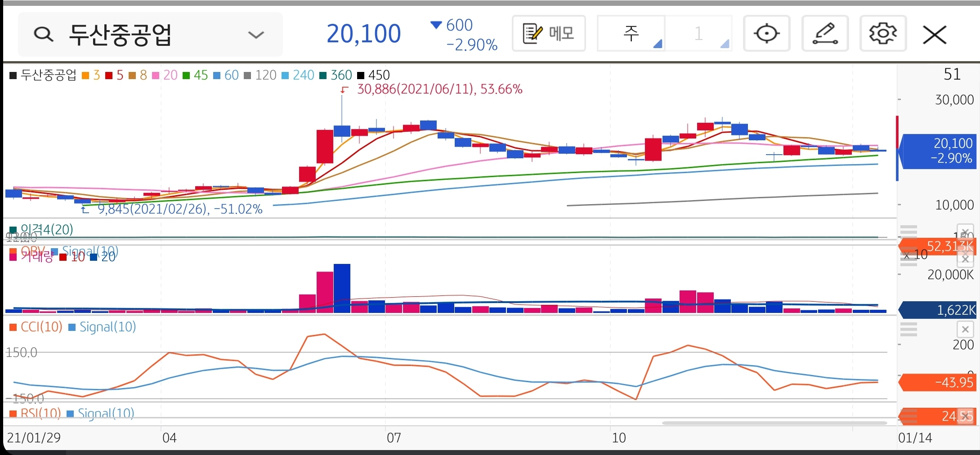980x455 pixels.
Task: Tap the stock search magnifier icon
Action: pos(44,34)
